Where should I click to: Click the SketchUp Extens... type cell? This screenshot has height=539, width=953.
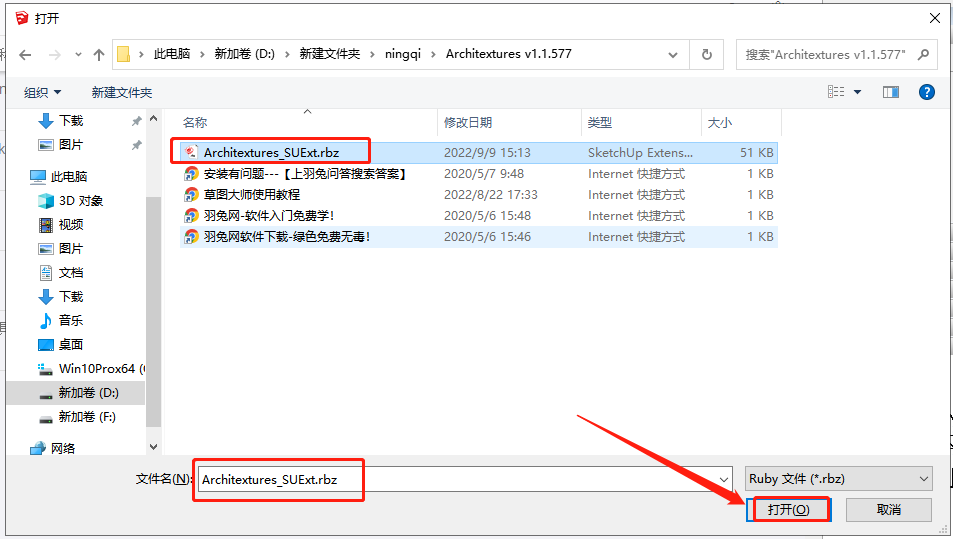(x=640, y=153)
